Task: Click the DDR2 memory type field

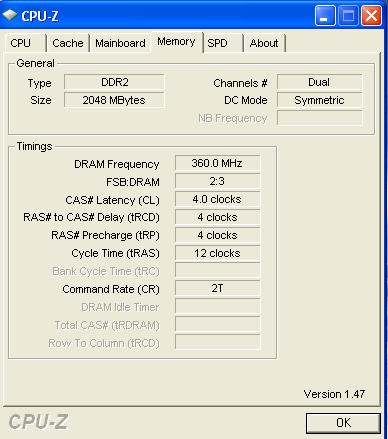Action: [114, 82]
